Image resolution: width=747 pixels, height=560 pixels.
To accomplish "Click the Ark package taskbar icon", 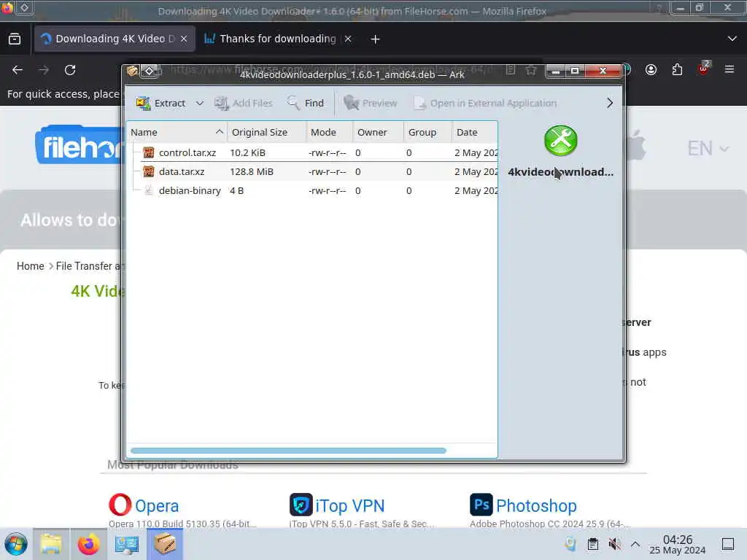I will click(165, 544).
